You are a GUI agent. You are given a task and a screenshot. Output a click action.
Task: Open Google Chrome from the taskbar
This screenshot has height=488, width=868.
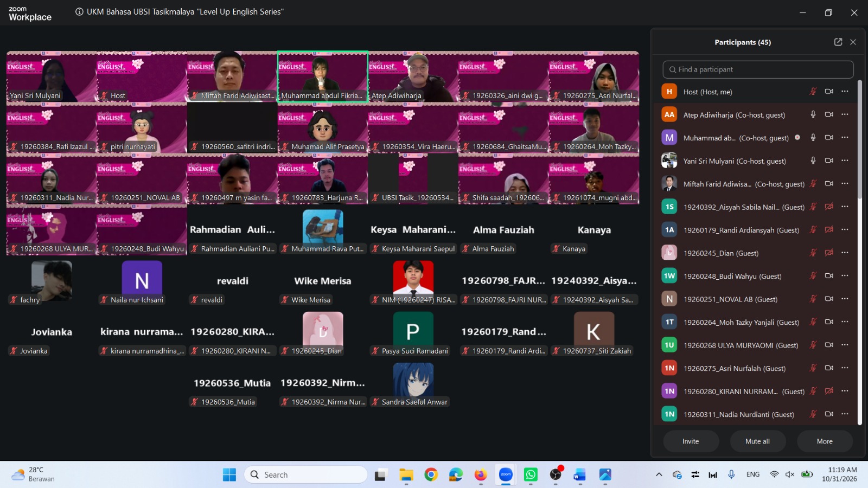point(431,475)
